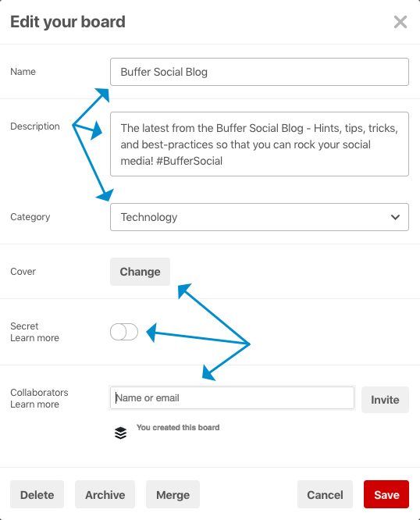Click the Collaborators label
This screenshot has width=420, height=520.
[39, 392]
